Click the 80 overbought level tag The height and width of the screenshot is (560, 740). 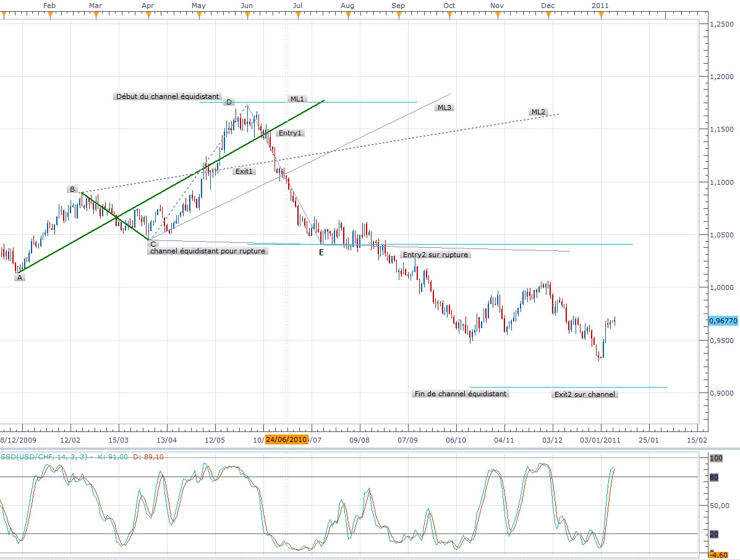714,477
